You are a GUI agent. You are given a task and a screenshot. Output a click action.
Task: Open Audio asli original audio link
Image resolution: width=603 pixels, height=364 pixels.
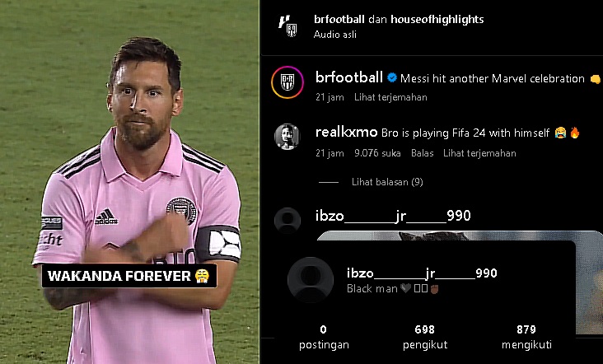pyautogui.click(x=335, y=35)
